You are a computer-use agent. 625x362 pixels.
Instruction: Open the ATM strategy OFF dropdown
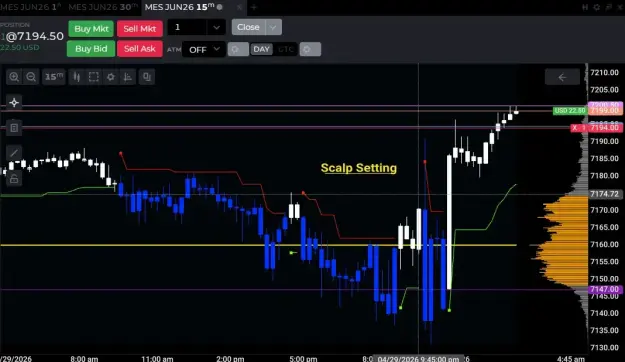204,49
